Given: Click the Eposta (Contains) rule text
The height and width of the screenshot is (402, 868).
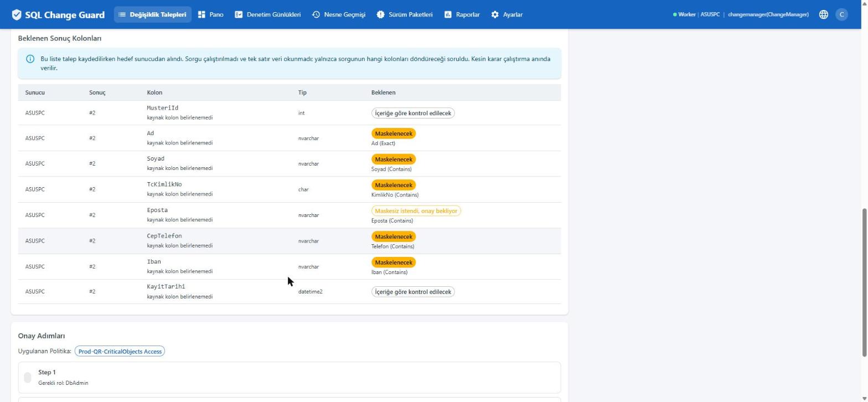Looking at the screenshot, I should pyautogui.click(x=392, y=221).
